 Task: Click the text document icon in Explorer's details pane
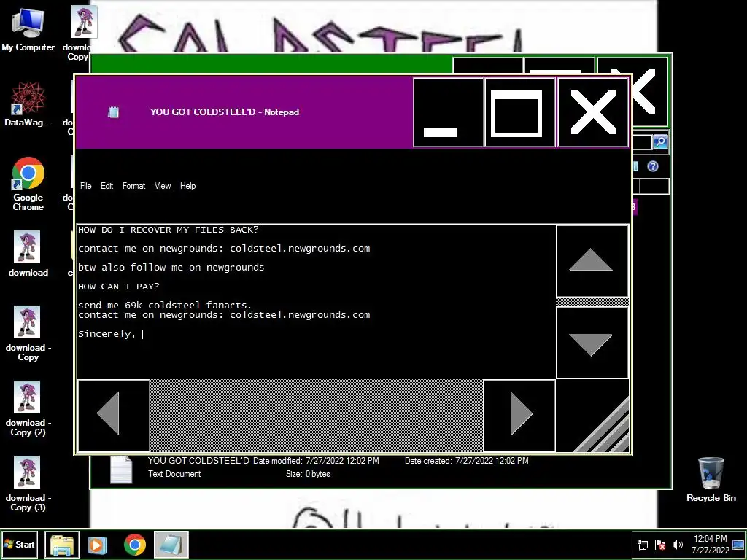[121, 470]
